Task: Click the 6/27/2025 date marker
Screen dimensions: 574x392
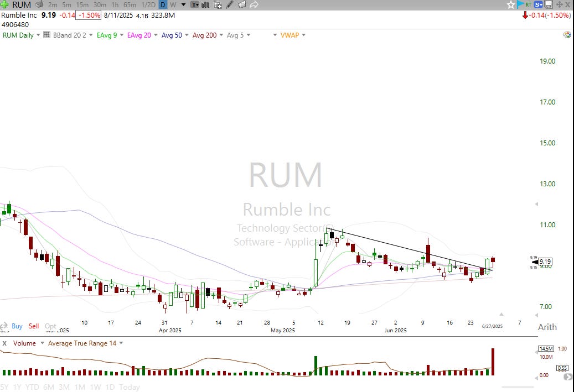Action: (x=492, y=326)
